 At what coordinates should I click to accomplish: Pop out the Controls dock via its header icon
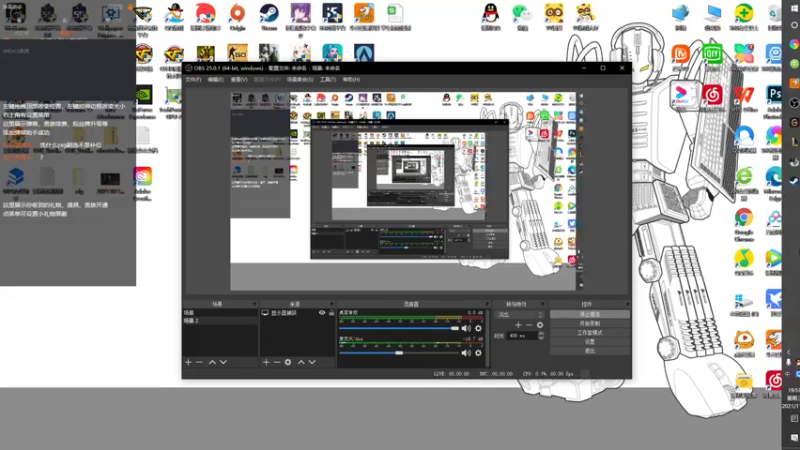tap(627, 304)
